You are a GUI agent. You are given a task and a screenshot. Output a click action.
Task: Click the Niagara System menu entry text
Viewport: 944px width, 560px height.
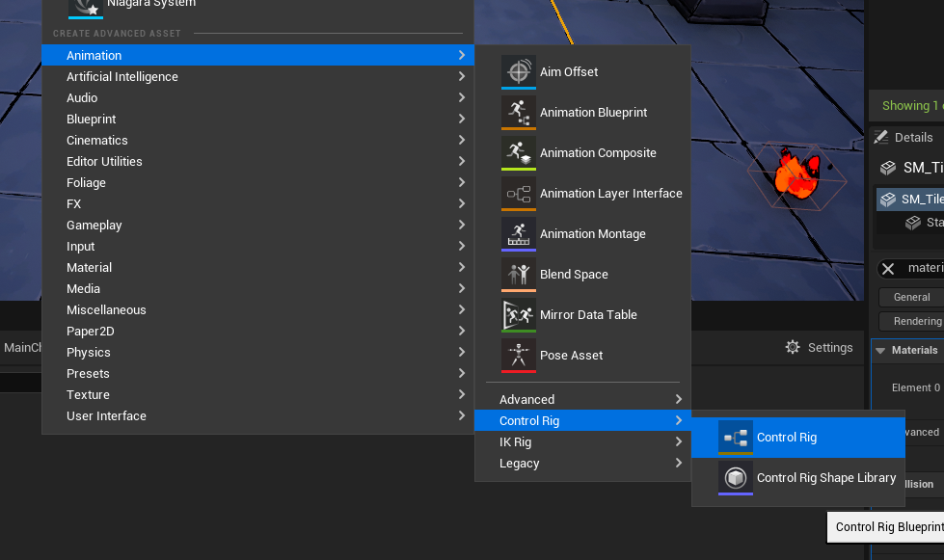coord(151,4)
